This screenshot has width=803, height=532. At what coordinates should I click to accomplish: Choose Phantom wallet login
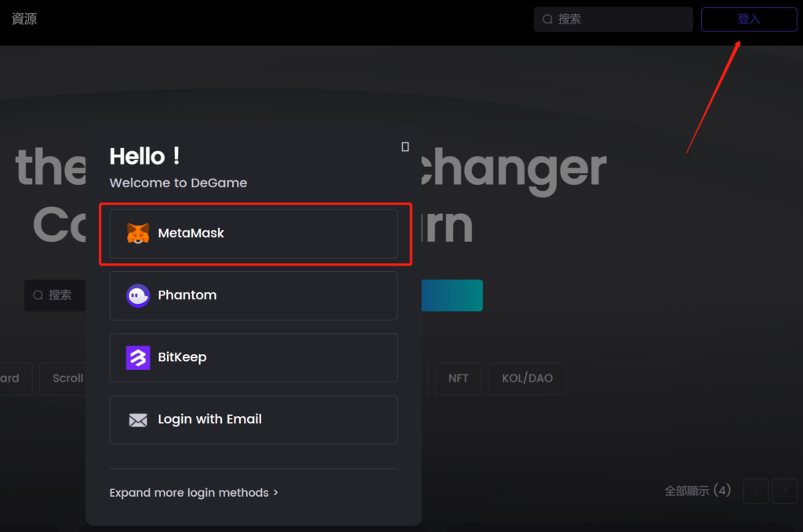(x=253, y=295)
